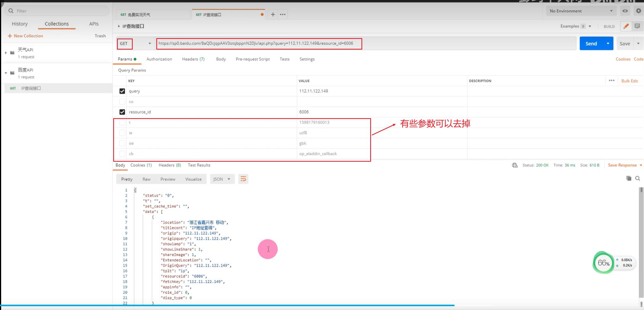Click the Send button
This screenshot has height=310, width=644.
[591, 43]
